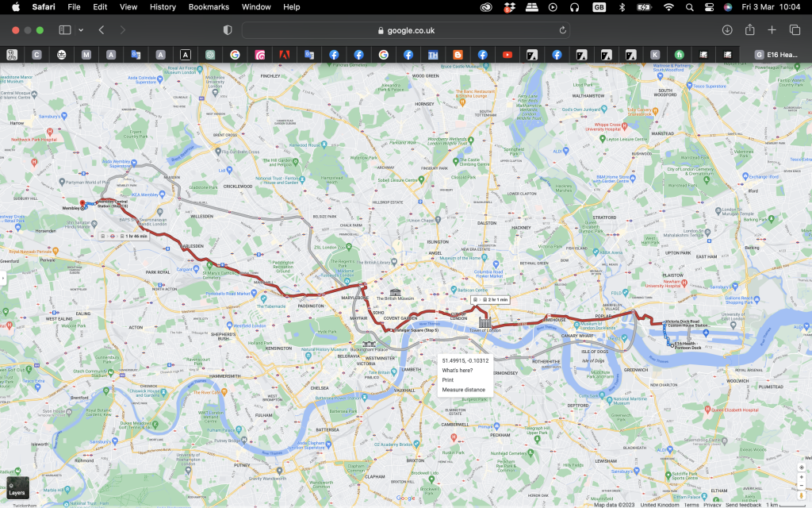The width and height of the screenshot is (812, 508).
Task: Select the 'E16 Hea...' tab
Action: click(x=776, y=55)
